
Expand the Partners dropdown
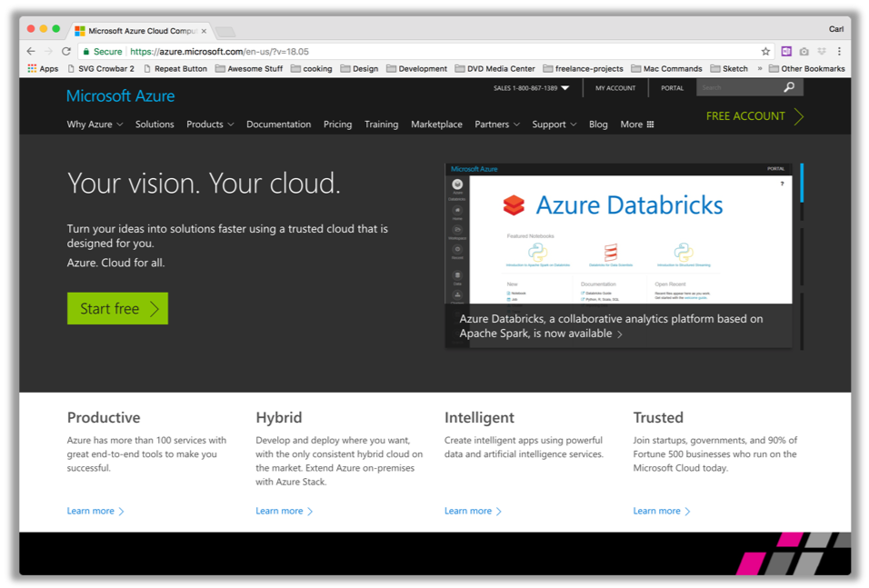coord(497,125)
